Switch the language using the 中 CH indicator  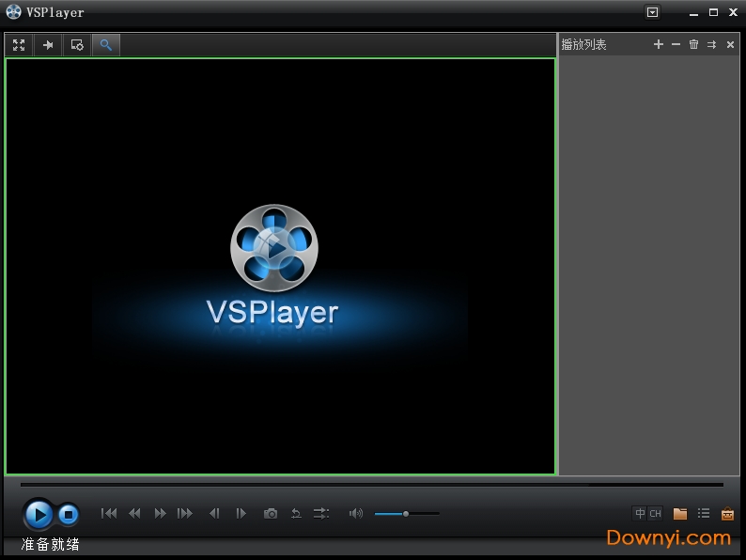pos(647,513)
